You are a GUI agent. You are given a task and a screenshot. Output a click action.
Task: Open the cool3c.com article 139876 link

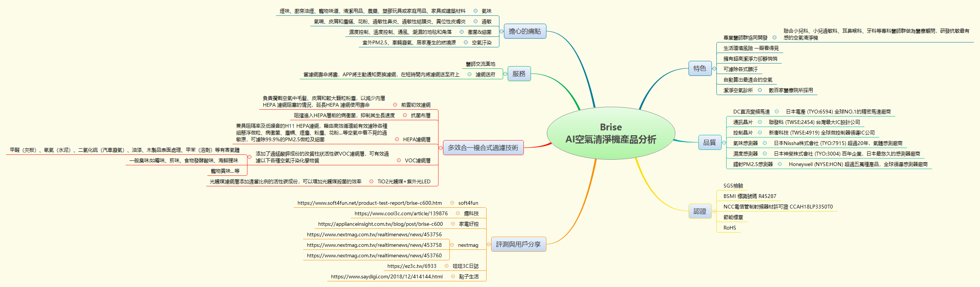(401, 214)
